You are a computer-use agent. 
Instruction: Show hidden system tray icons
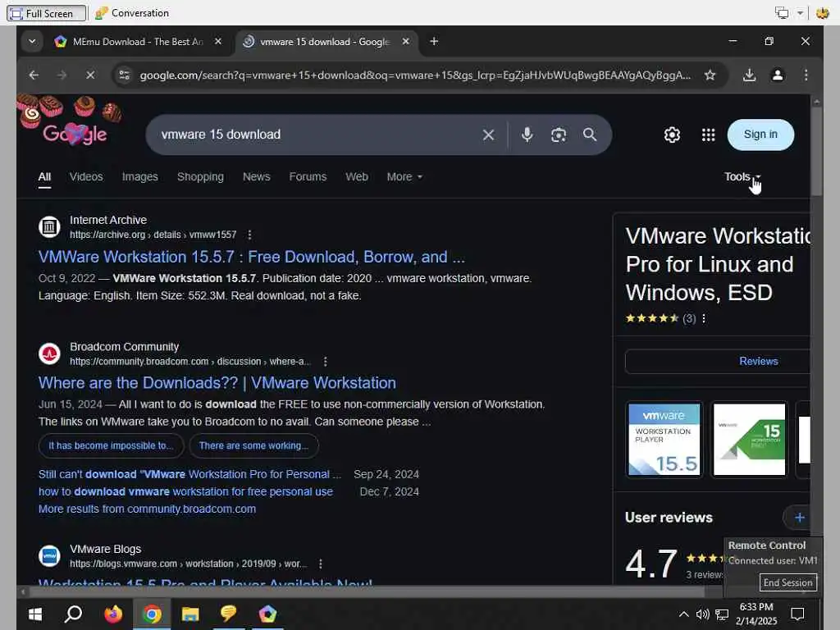coord(683,614)
